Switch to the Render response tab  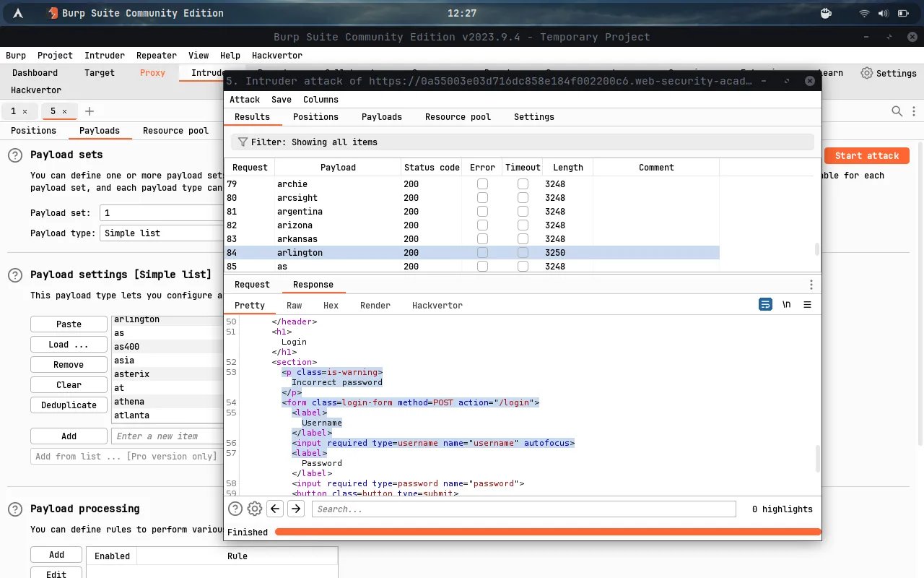point(375,306)
